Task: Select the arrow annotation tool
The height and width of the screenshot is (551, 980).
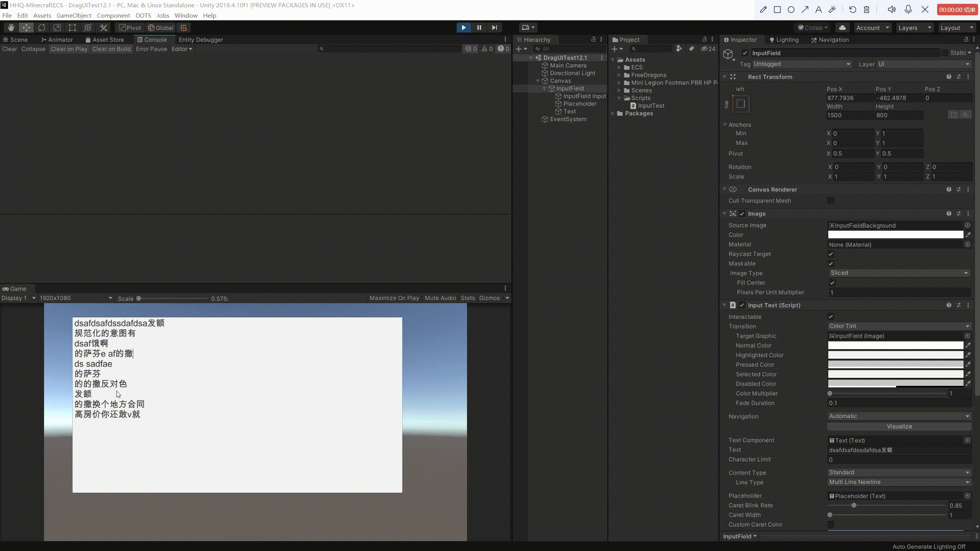Action: tap(805, 10)
